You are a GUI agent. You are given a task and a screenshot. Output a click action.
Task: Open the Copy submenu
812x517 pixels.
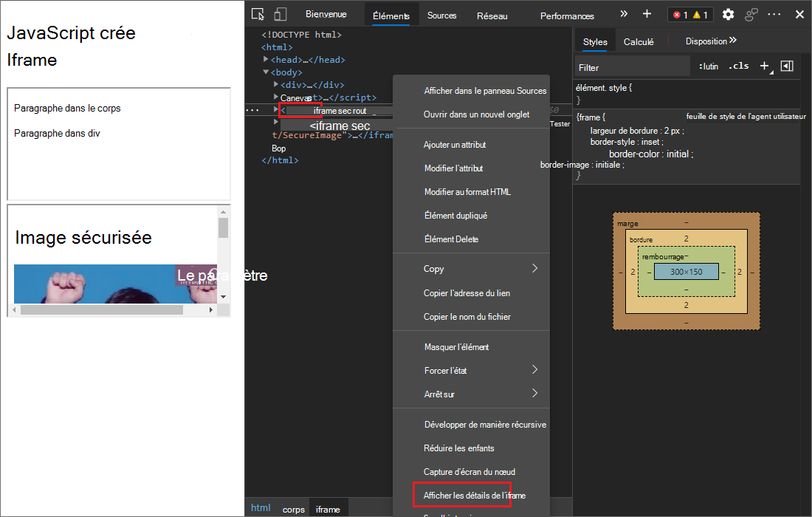point(471,269)
